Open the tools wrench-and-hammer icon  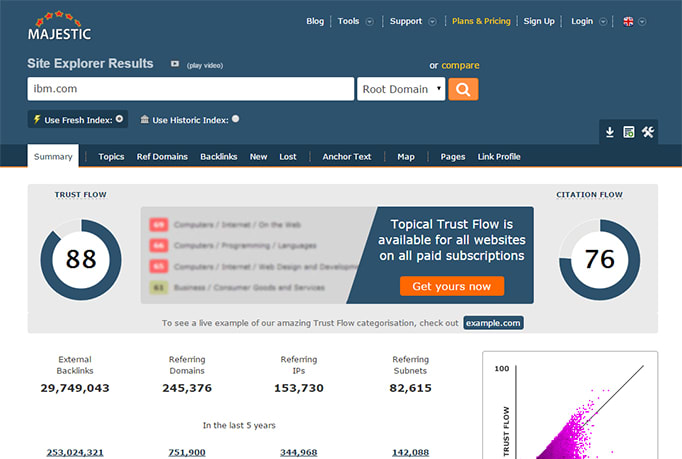648,132
